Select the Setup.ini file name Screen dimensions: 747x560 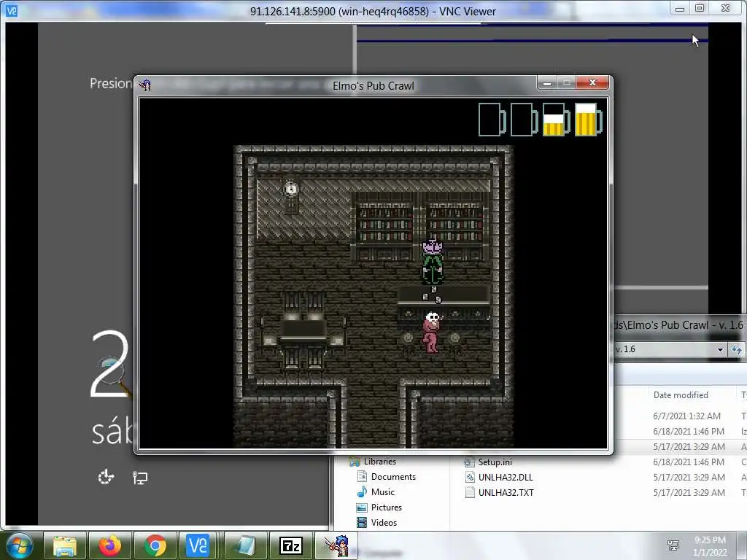[495, 462]
